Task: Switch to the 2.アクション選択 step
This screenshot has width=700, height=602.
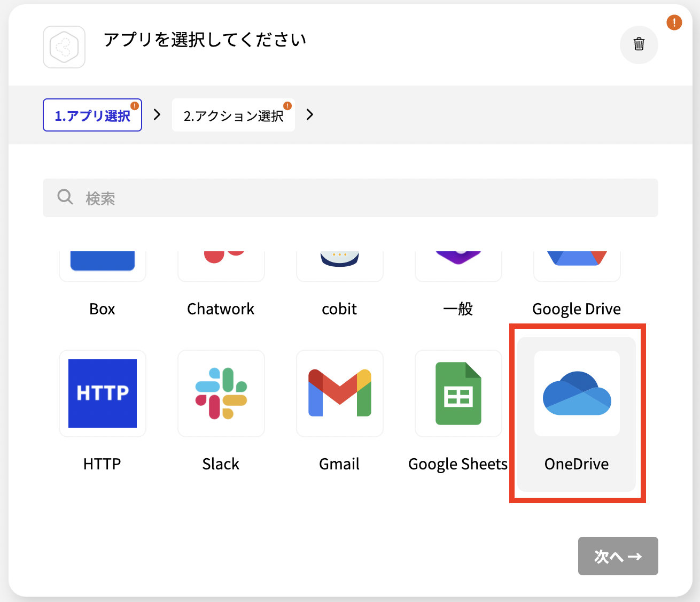Action: 234,115
